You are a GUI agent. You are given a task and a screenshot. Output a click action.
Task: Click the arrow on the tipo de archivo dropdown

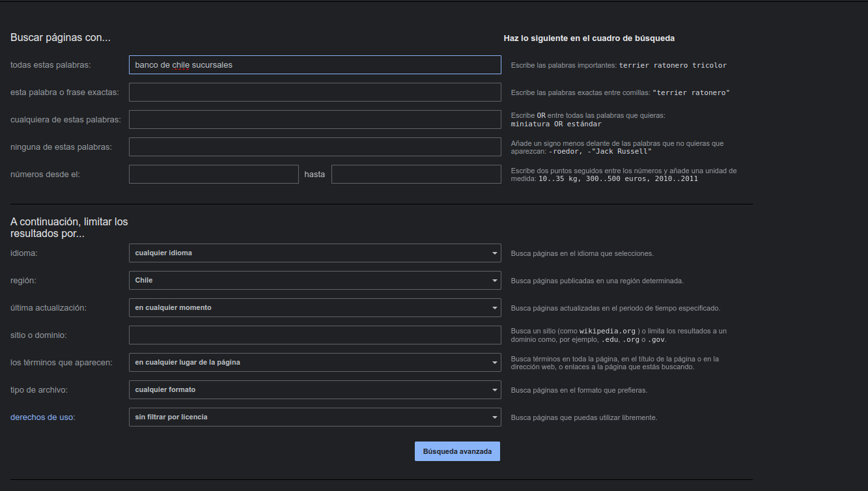click(494, 390)
